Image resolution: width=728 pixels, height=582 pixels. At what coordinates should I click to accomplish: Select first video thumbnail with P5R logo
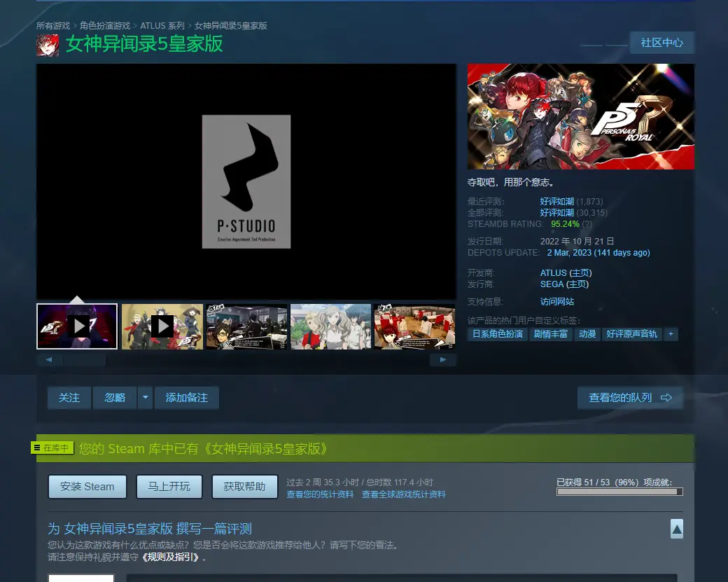77,326
